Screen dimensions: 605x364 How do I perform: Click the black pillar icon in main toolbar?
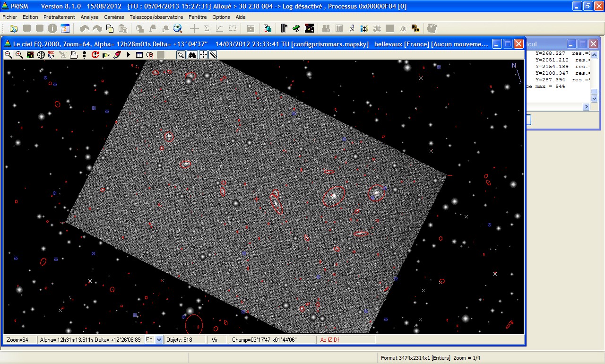284,28
